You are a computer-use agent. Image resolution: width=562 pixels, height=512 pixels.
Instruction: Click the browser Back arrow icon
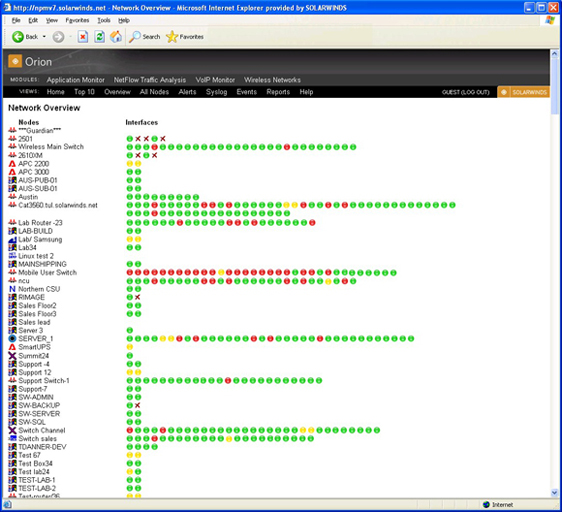point(18,37)
